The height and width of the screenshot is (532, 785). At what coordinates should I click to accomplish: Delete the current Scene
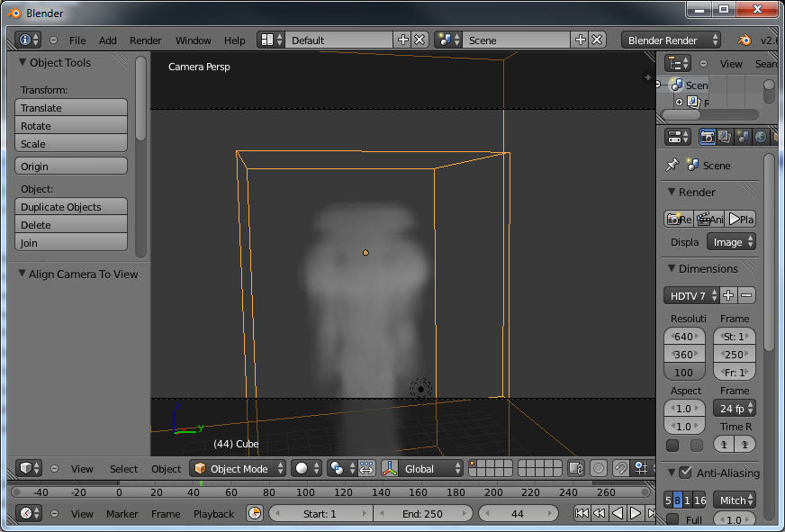click(x=597, y=40)
